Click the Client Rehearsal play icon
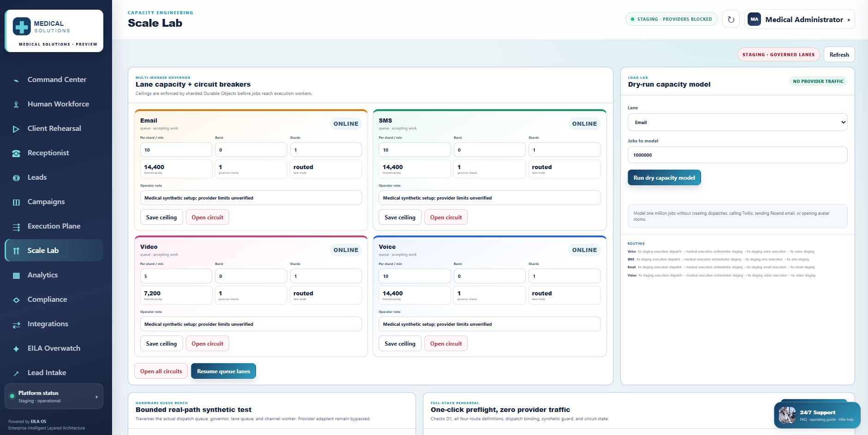The width and height of the screenshot is (868, 435). pos(16,129)
